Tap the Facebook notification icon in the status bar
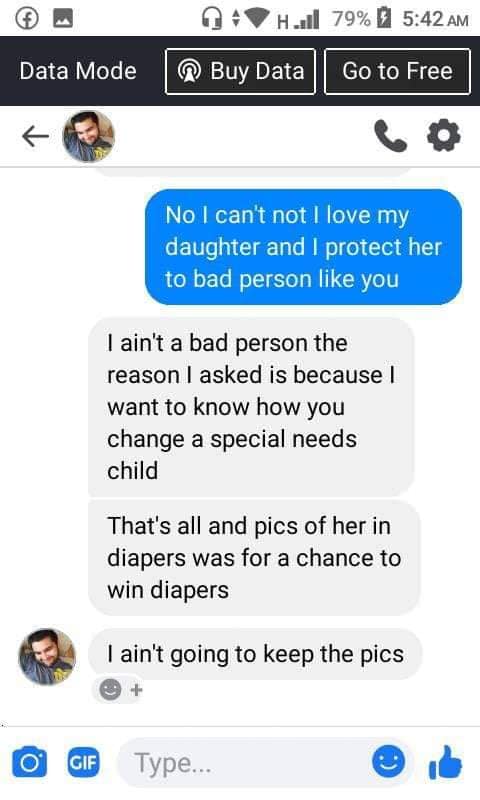Viewport: 480px width, 800px height. [x=27, y=19]
